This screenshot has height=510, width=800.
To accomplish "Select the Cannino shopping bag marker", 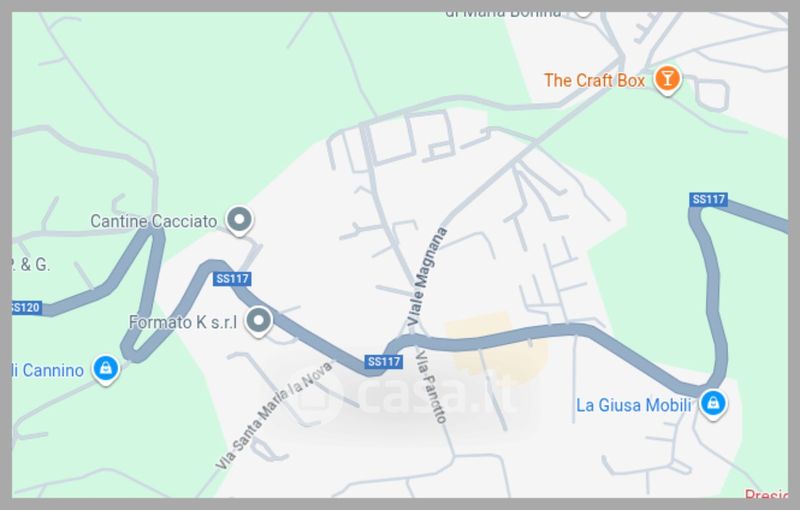I will 105,368.
